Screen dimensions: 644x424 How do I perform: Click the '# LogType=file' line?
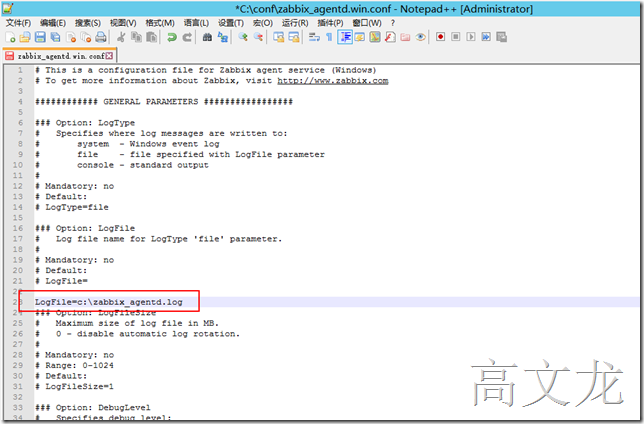tap(72, 207)
